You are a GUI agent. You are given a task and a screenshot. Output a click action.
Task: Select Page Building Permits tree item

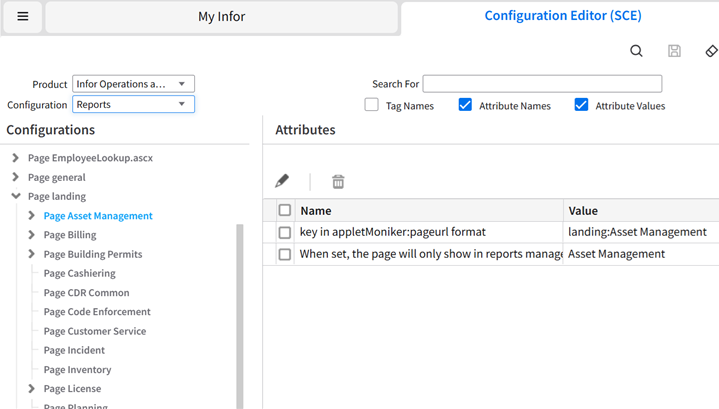pyautogui.click(x=93, y=254)
